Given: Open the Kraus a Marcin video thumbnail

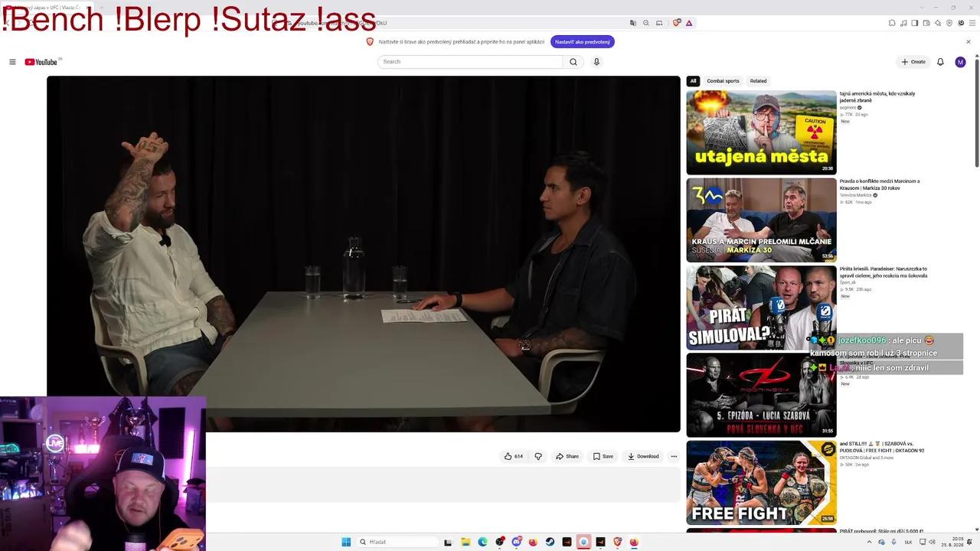Looking at the screenshot, I should (761, 220).
